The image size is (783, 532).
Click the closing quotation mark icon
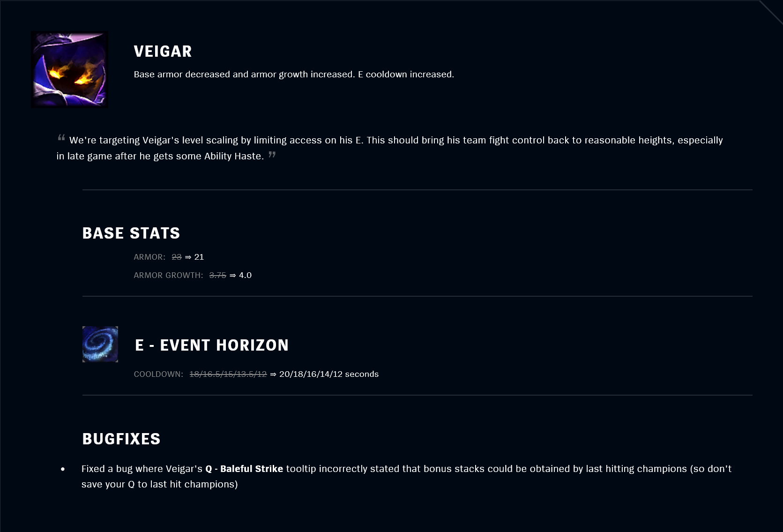(272, 155)
